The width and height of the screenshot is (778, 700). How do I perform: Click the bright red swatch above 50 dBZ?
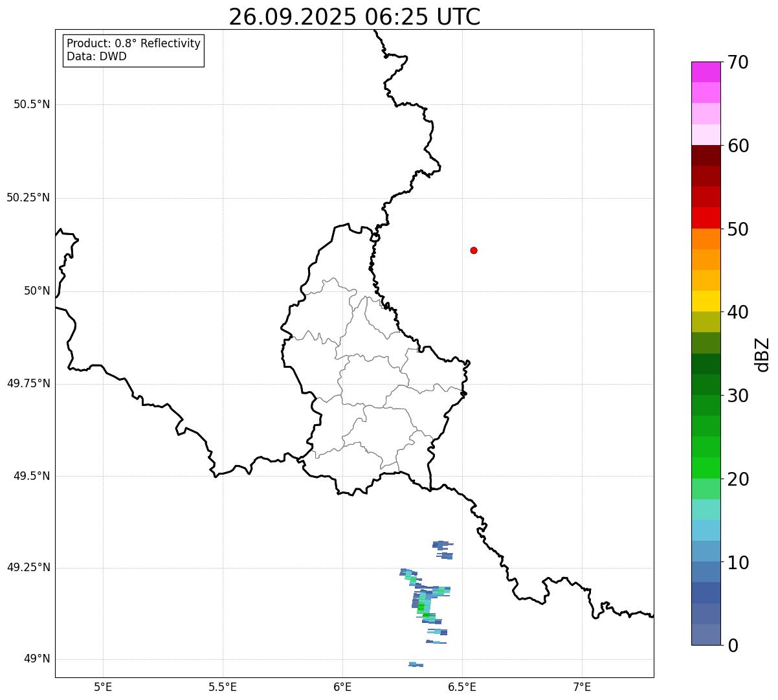(x=706, y=218)
